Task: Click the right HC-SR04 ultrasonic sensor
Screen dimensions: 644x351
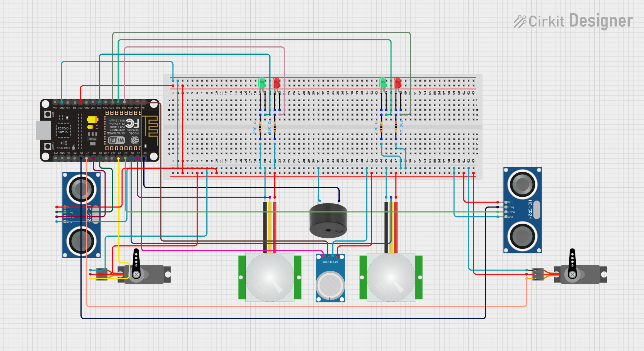Action: 522,210
